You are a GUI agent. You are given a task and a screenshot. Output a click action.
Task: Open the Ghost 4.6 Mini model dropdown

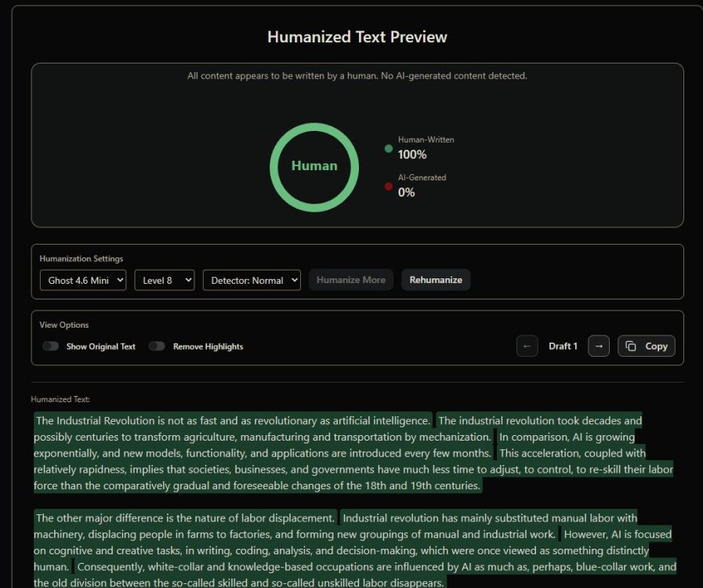(83, 280)
